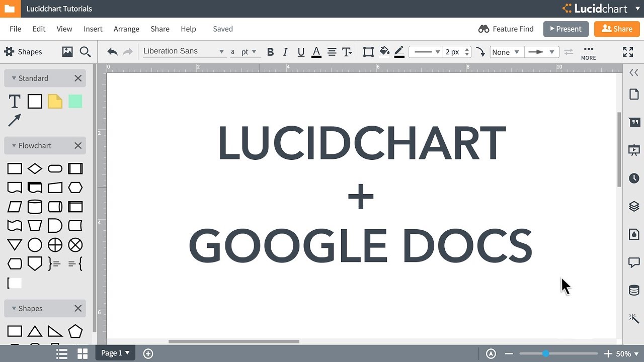Enter fullscreen mode
Viewport: 644px width, 362px height.
click(x=628, y=52)
